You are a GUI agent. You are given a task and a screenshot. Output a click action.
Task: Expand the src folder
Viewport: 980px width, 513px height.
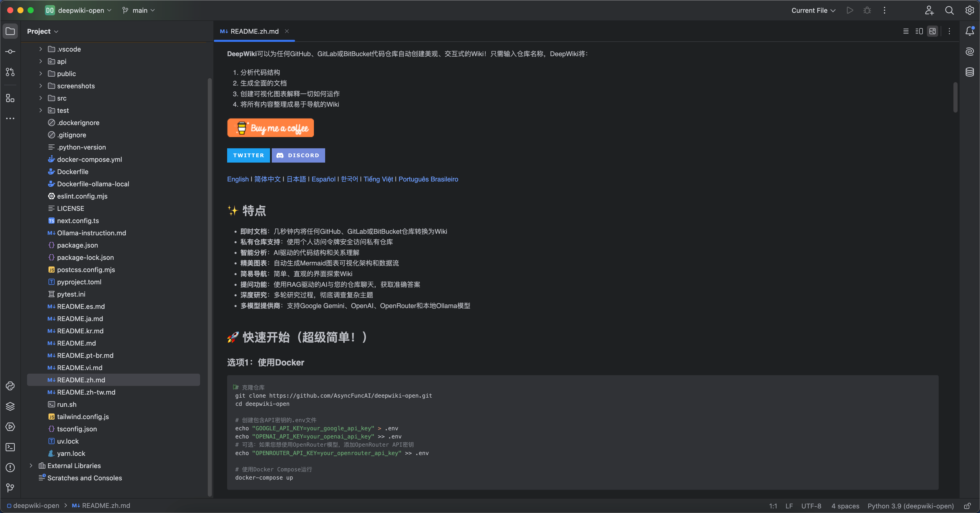click(x=41, y=98)
